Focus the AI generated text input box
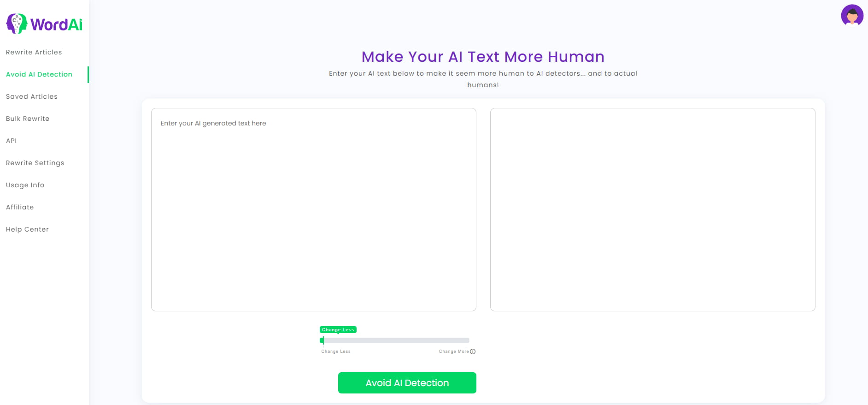This screenshot has height=405, width=868. point(313,209)
